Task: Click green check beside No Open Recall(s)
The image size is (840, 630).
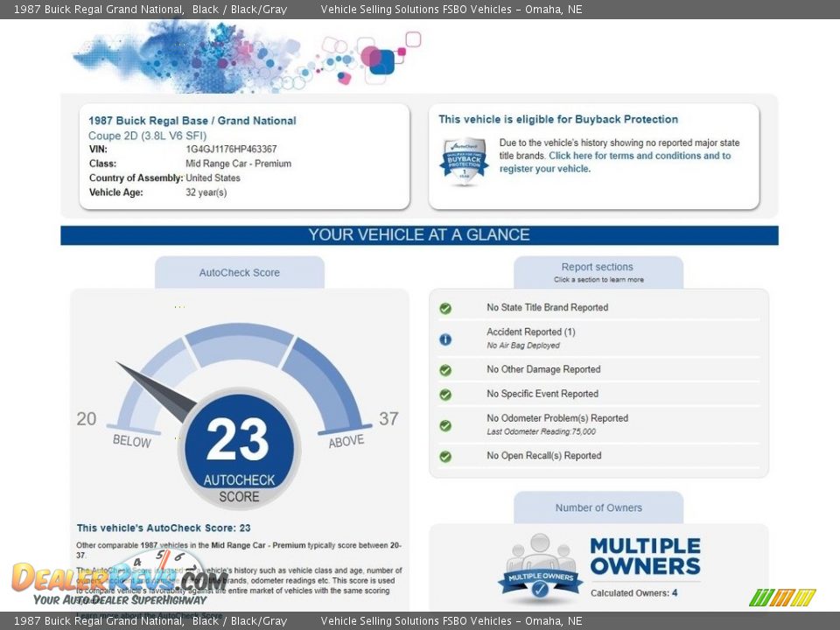Action: tap(445, 457)
